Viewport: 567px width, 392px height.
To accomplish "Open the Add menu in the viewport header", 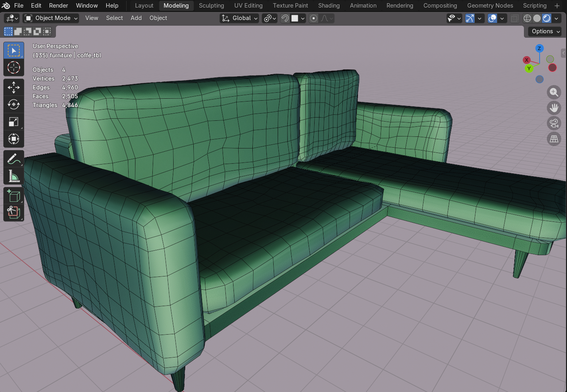I will pyautogui.click(x=136, y=18).
